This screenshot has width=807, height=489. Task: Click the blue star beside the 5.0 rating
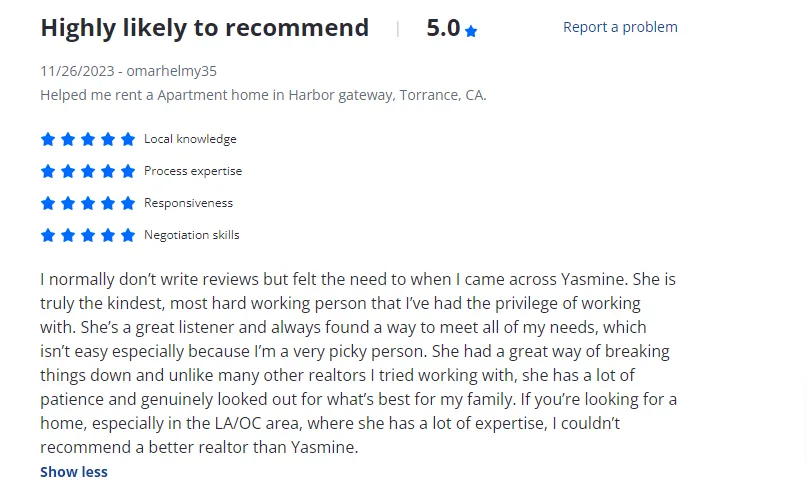(471, 31)
